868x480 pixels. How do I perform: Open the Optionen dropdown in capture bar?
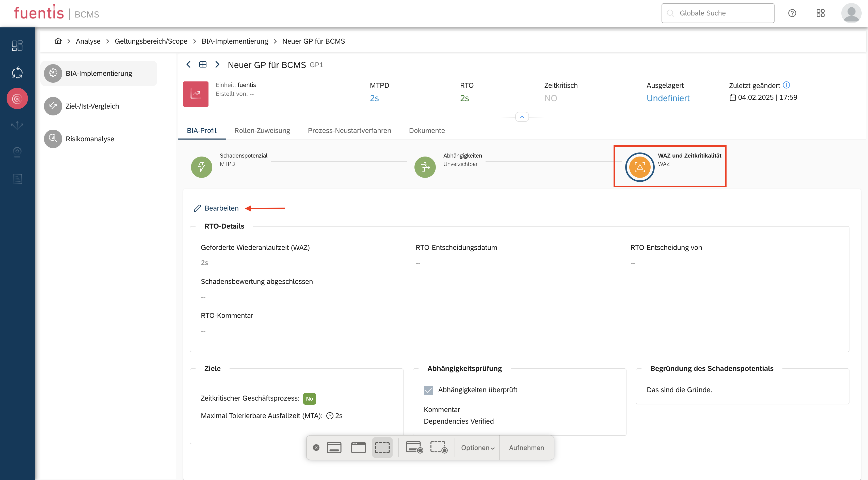click(x=477, y=448)
